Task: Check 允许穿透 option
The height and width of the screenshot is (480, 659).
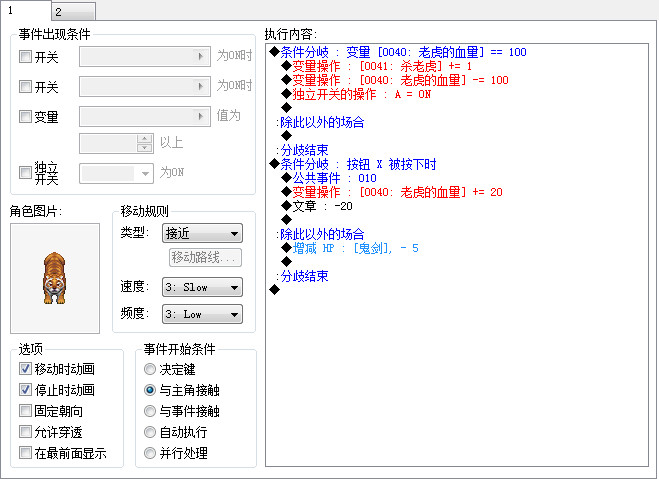Action: click(x=26, y=432)
